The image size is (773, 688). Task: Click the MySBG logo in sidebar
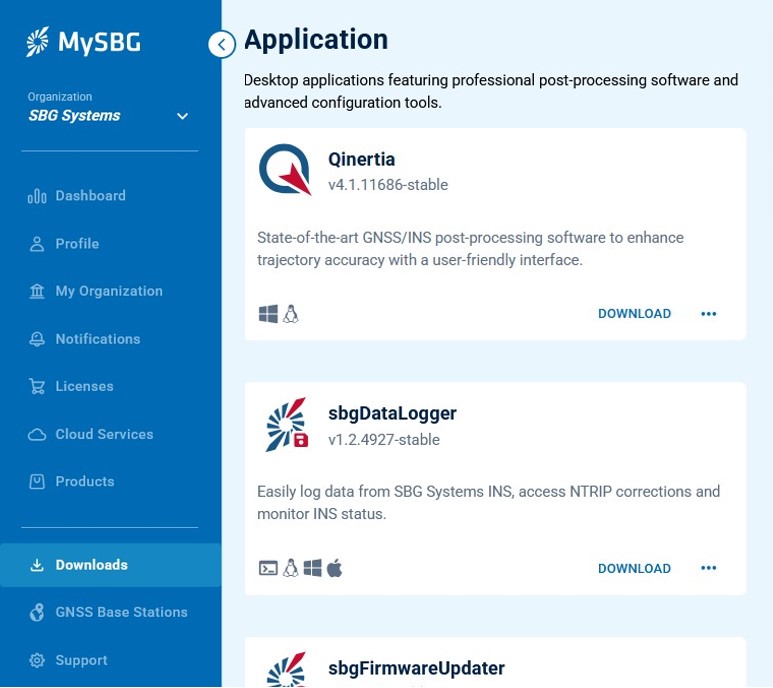(83, 42)
